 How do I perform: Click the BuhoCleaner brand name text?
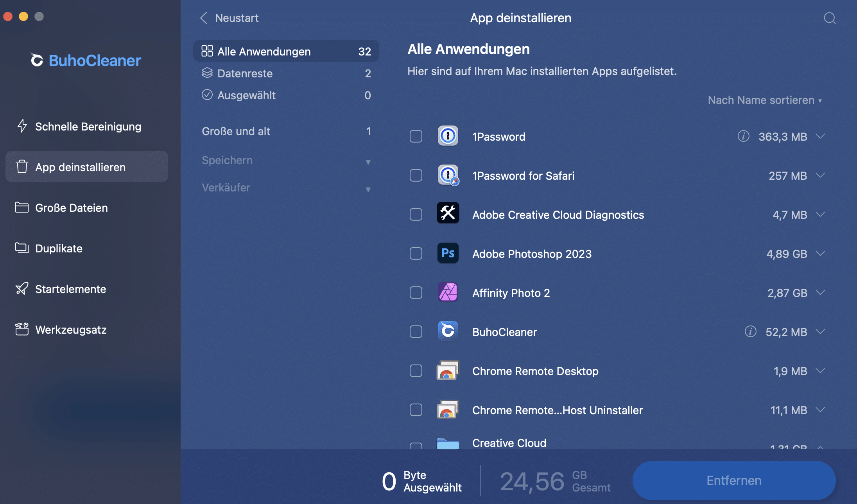[x=95, y=61]
